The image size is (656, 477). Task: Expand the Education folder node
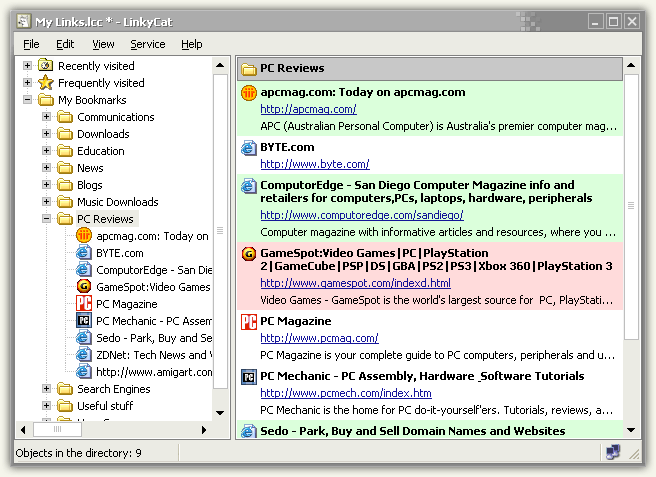pyautogui.click(x=46, y=151)
